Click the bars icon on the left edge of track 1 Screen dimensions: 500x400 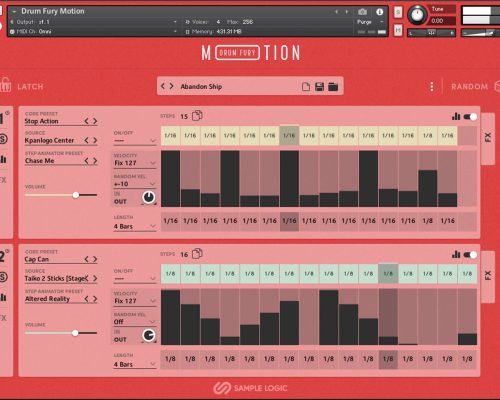coord(3,159)
